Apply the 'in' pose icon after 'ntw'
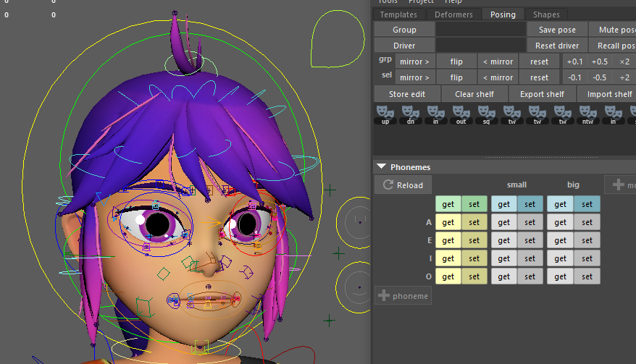The image size is (636, 364). [x=613, y=115]
